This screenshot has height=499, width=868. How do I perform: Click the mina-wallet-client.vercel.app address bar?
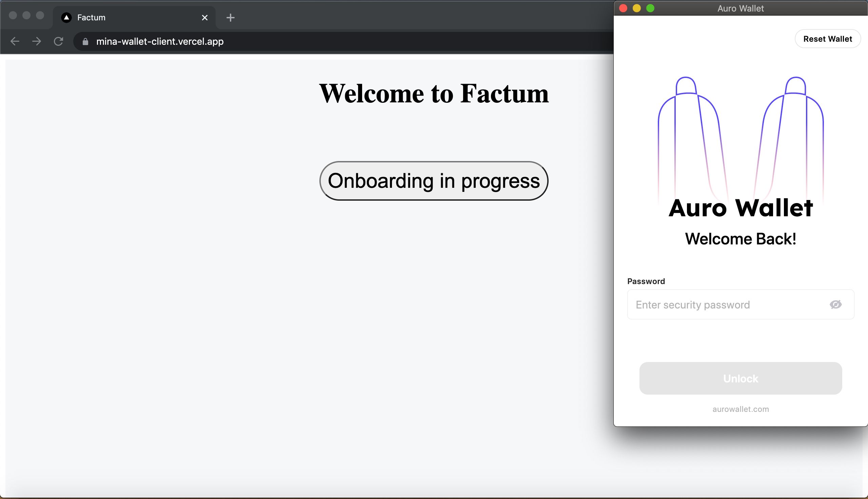point(160,41)
